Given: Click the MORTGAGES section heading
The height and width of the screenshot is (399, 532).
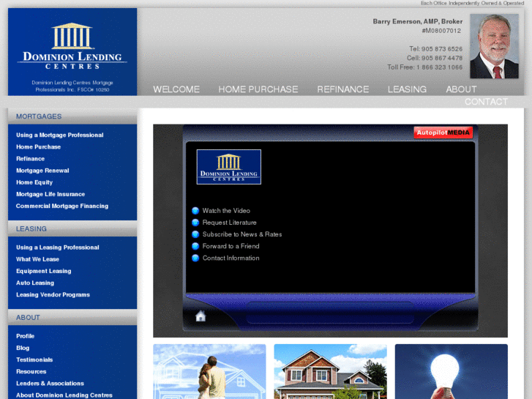Looking at the screenshot, I should pyautogui.click(x=39, y=116).
